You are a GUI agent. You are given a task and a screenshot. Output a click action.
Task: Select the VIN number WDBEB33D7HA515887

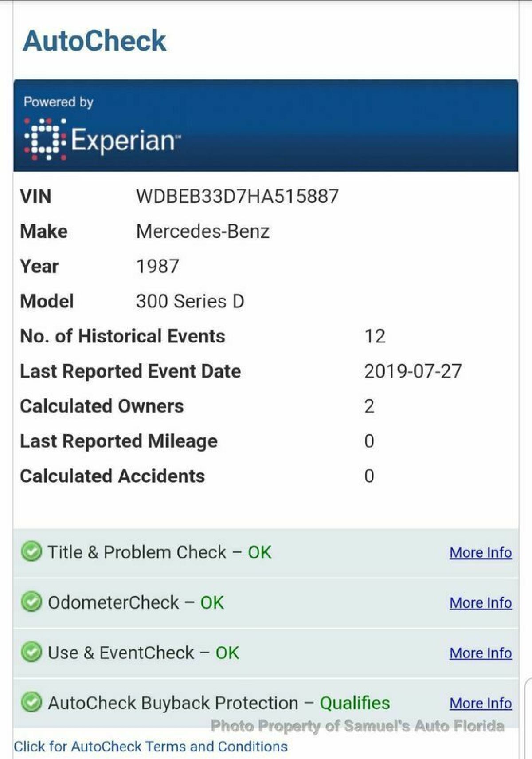(x=237, y=196)
